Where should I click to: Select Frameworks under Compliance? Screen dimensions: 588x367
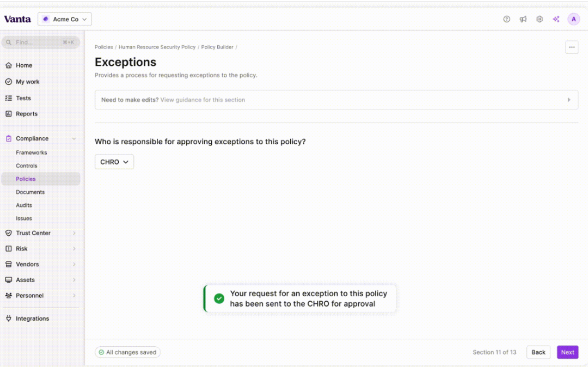click(31, 152)
